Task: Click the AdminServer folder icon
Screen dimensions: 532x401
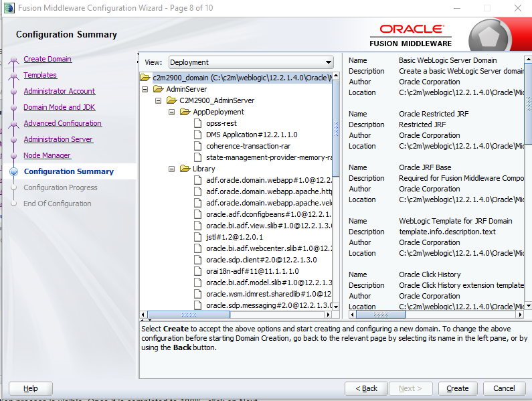Action: click(x=159, y=89)
